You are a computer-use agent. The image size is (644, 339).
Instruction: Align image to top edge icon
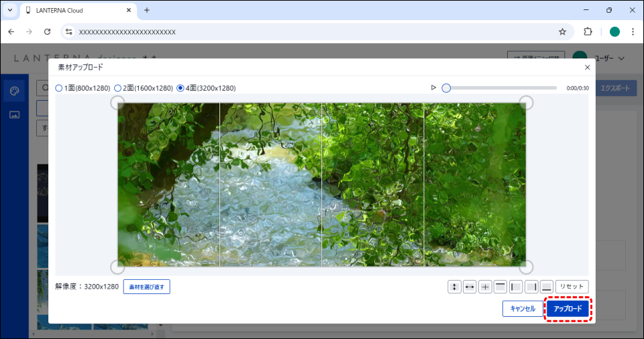tap(500, 287)
